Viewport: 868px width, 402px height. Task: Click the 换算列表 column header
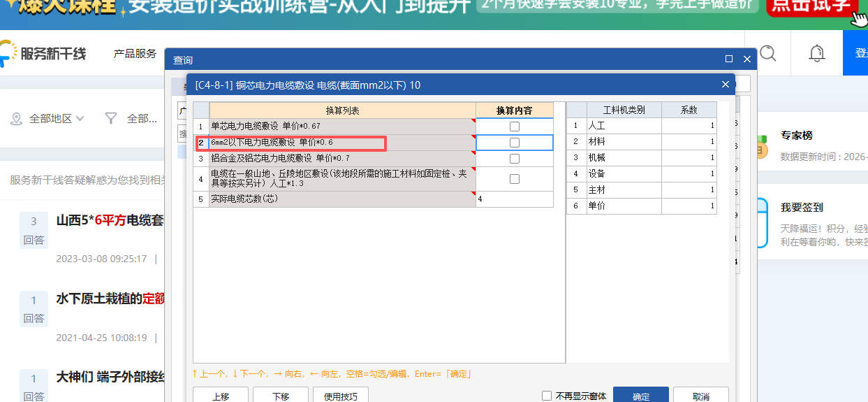(342, 110)
